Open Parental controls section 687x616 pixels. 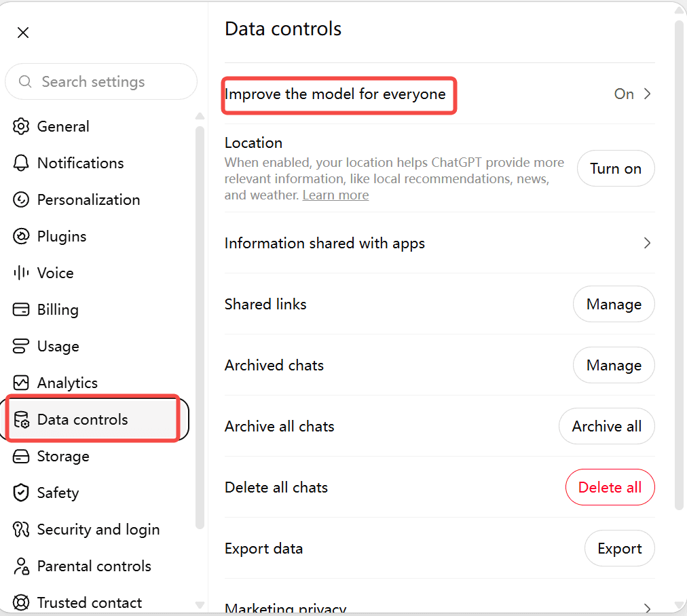[x=95, y=566]
